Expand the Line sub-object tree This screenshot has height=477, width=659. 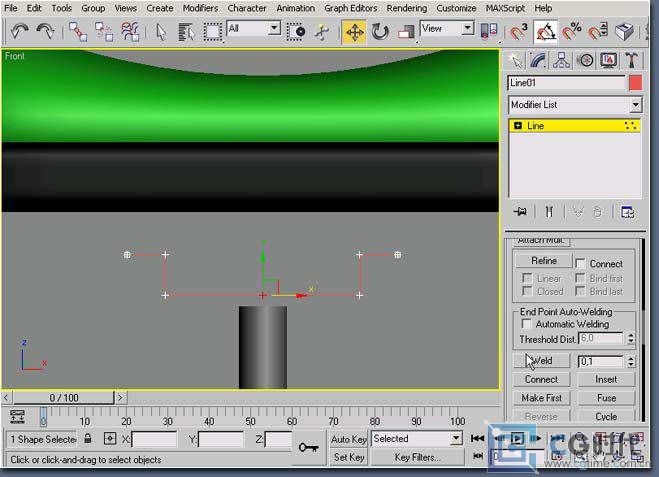click(x=518, y=126)
